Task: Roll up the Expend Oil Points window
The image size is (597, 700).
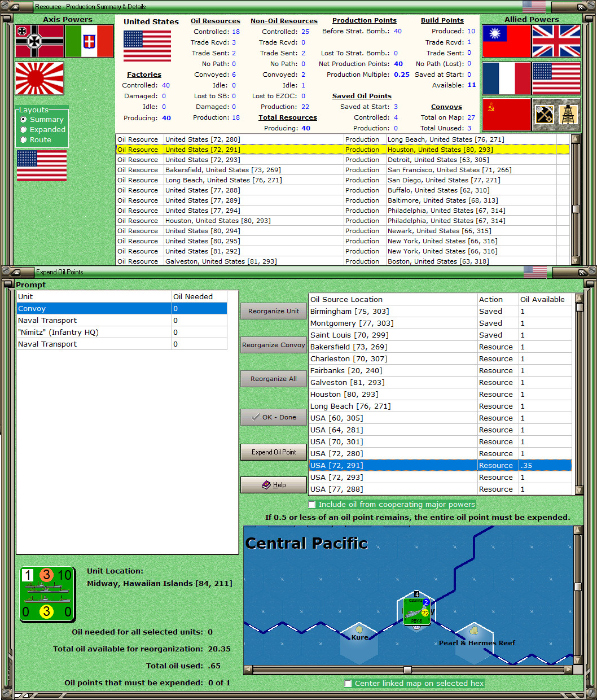Action: (15, 272)
